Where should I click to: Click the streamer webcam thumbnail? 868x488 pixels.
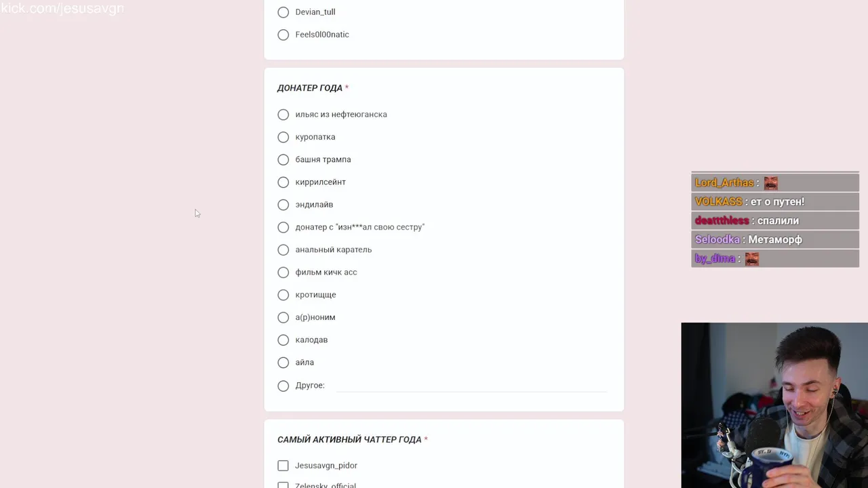774,405
